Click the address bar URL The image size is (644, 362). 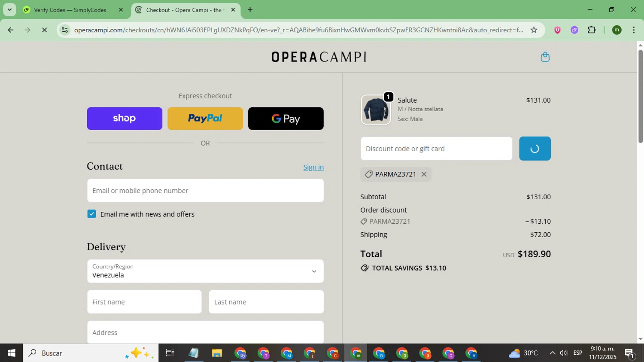pyautogui.click(x=298, y=30)
